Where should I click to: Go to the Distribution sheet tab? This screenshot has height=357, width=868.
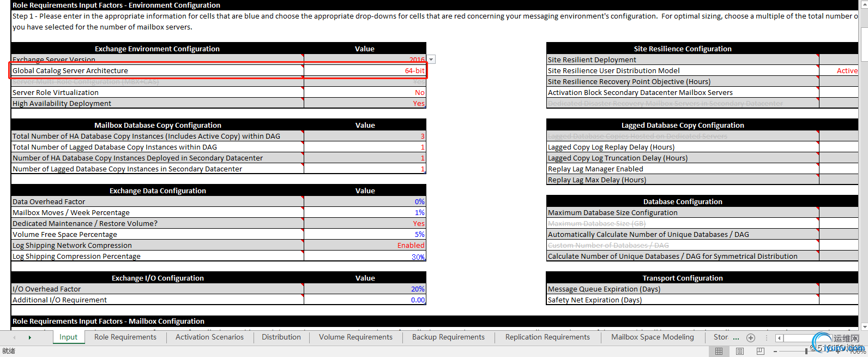pyautogui.click(x=281, y=337)
